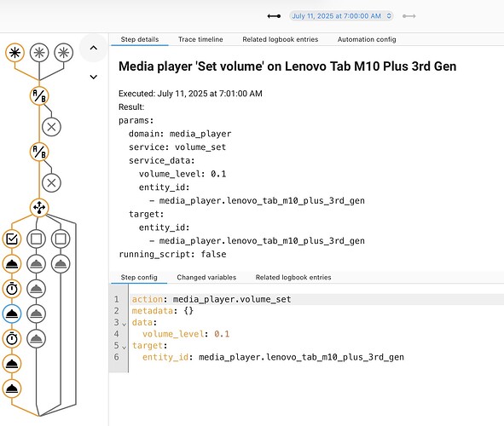Click 'running_script: false' line
The width and height of the screenshot is (504, 426).
[x=172, y=254]
